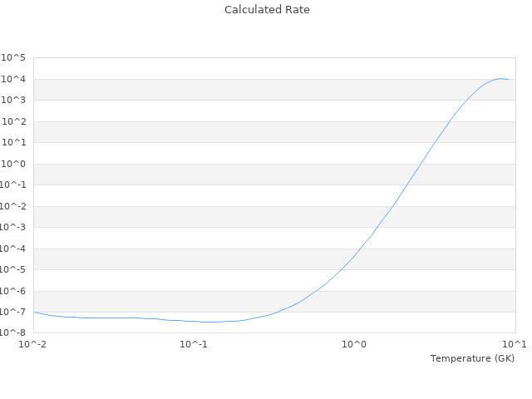Click the 10^3 vertical axis tick label
This screenshot has width=532, height=399.
pos(14,101)
